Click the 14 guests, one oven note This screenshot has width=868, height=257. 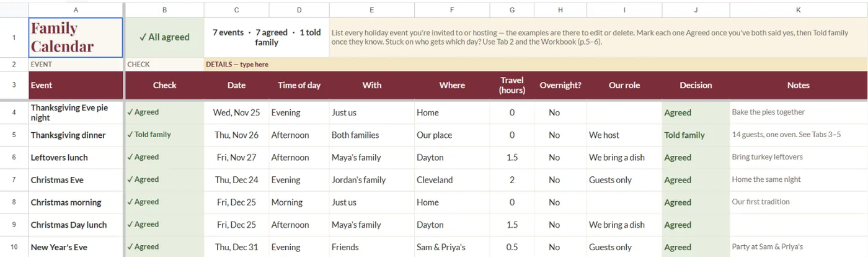[799, 135]
